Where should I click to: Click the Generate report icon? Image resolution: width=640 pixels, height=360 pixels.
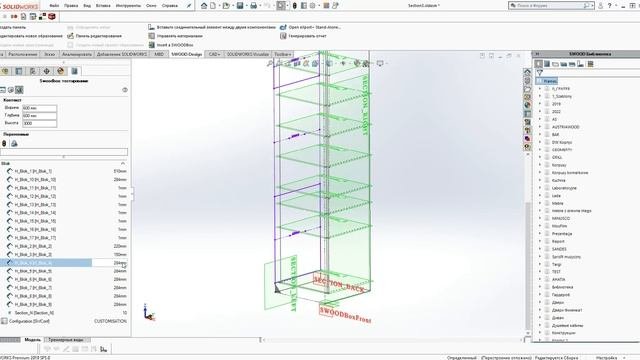(283, 36)
